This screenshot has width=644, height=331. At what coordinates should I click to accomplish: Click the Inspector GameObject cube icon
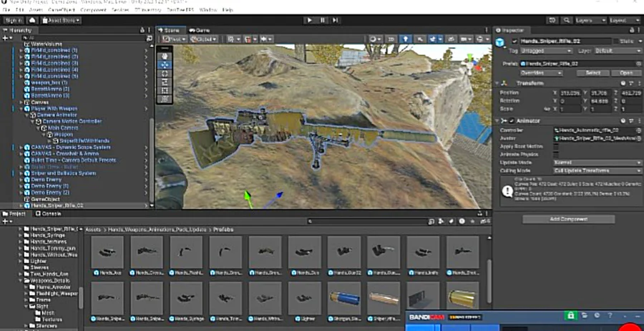point(500,42)
